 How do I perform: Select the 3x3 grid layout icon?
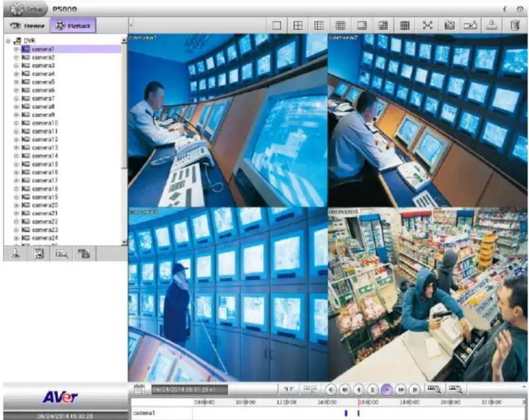pos(319,25)
